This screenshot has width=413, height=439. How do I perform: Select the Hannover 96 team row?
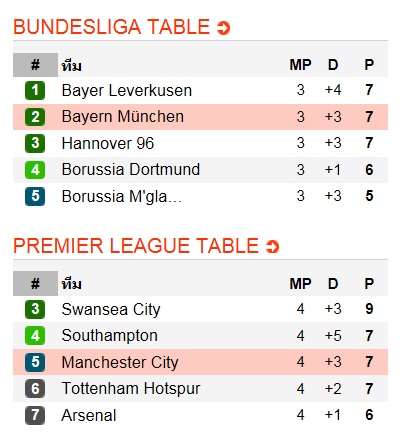click(200, 143)
